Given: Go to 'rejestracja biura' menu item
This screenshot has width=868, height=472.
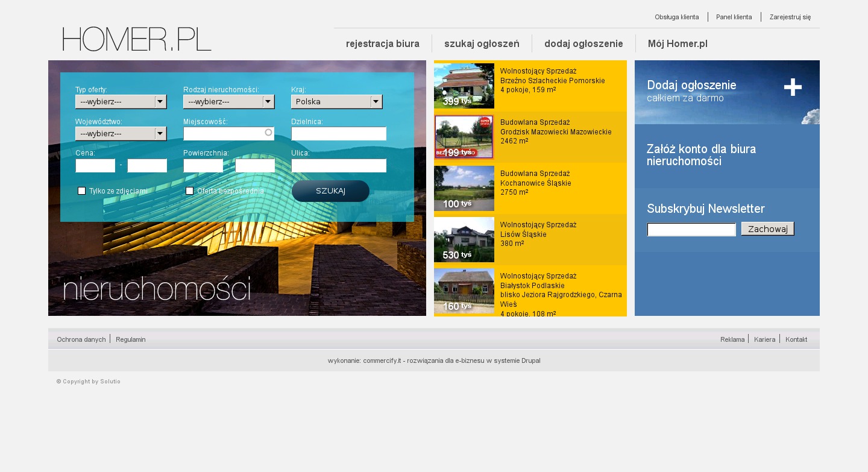Looking at the screenshot, I should (383, 44).
